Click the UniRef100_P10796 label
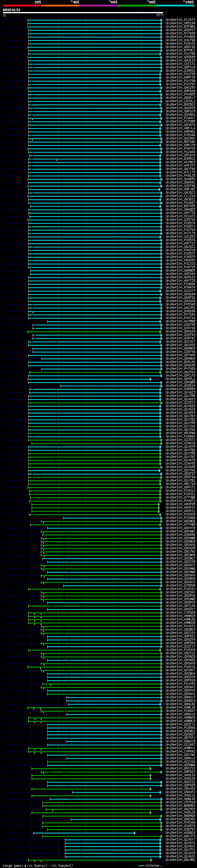Screen dimensions: 197x868 coord(180,54)
